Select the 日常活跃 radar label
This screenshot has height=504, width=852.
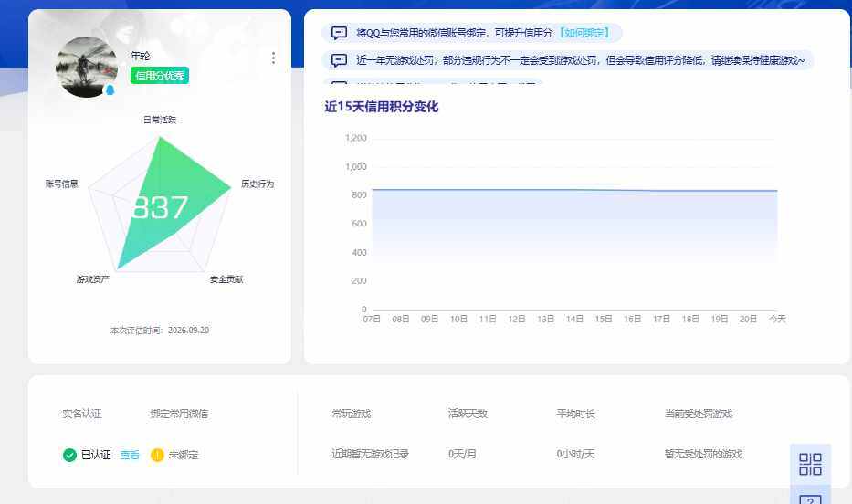160,120
